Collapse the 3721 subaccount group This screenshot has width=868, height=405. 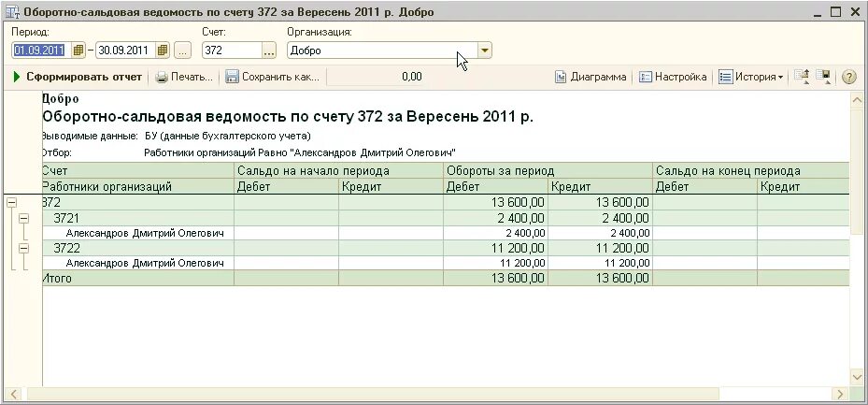click(23, 219)
